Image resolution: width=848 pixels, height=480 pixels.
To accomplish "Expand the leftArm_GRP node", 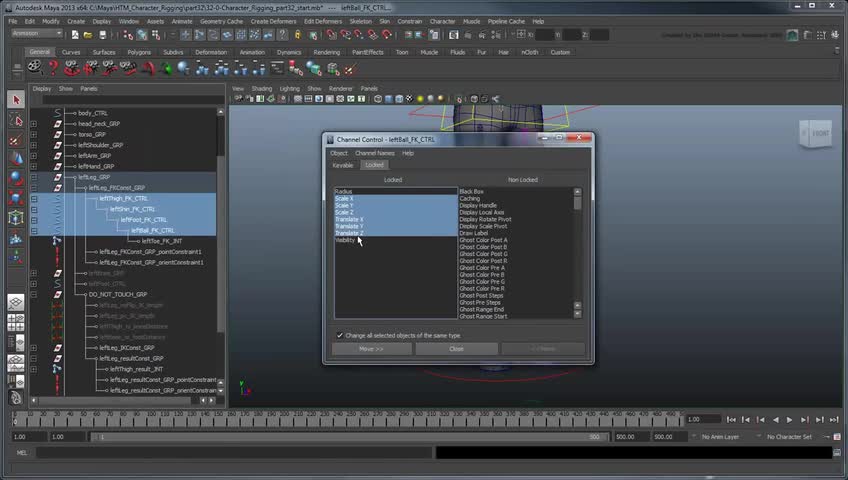I will tap(34, 156).
